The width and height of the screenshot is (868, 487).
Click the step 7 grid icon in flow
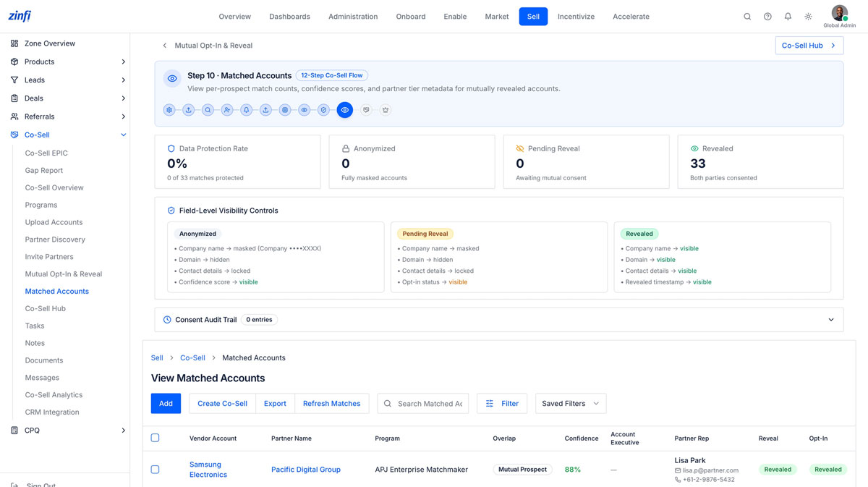(285, 110)
